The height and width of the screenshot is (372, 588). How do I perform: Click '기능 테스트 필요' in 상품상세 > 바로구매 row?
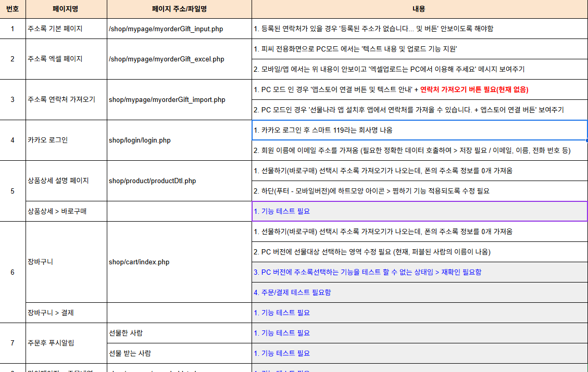click(x=420, y=211)
